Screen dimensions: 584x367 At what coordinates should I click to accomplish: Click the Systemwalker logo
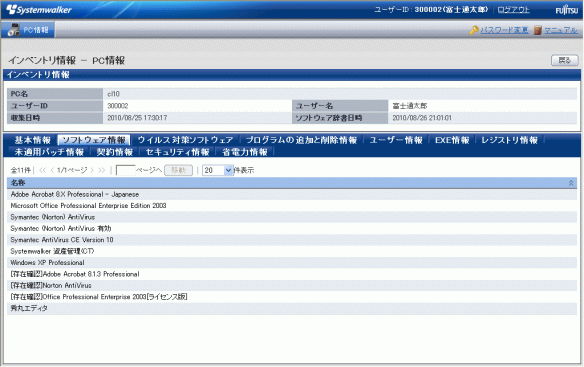[39, 10]
